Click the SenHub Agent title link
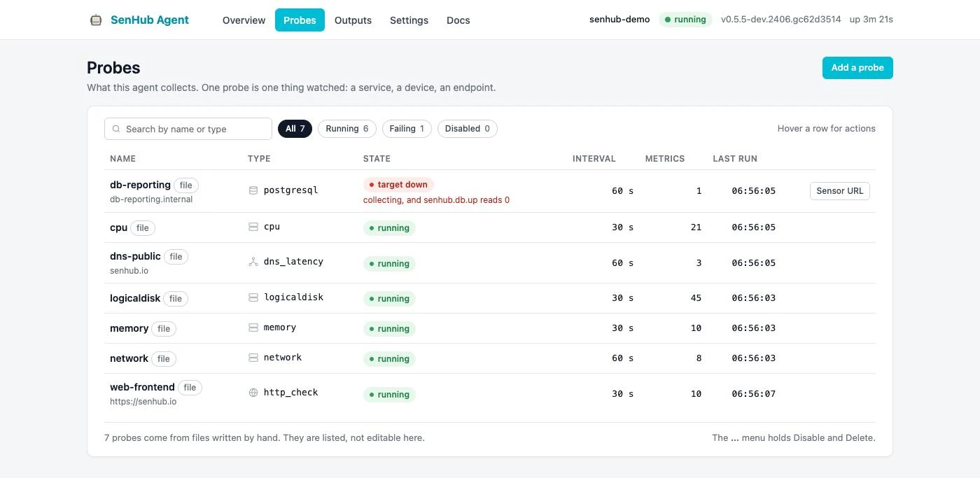This screenshot has width=980, height=478. pyautogui.click(x=150, y=20)
